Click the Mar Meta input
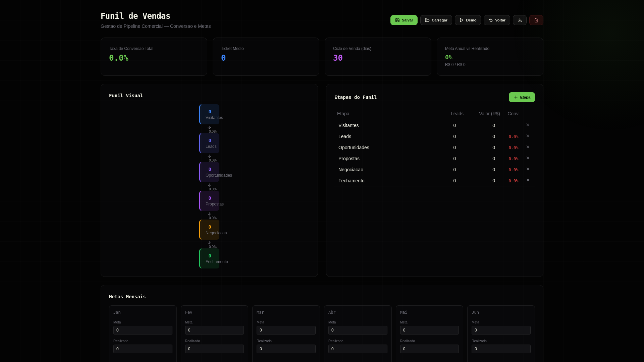Image resolution: width=644 pixels, height=362 pixels. tap(286, 330)
